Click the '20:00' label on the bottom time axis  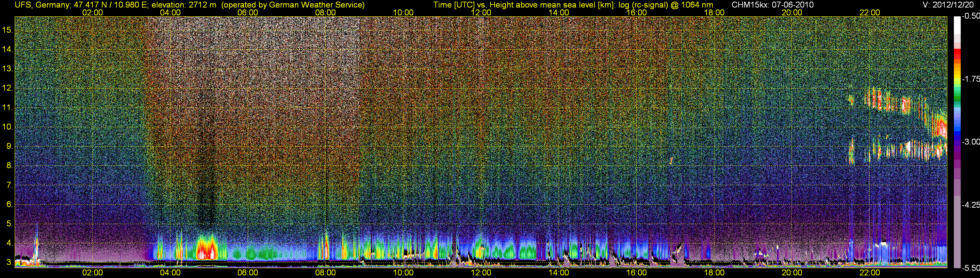pyautogui.click(x=792, y=273)
